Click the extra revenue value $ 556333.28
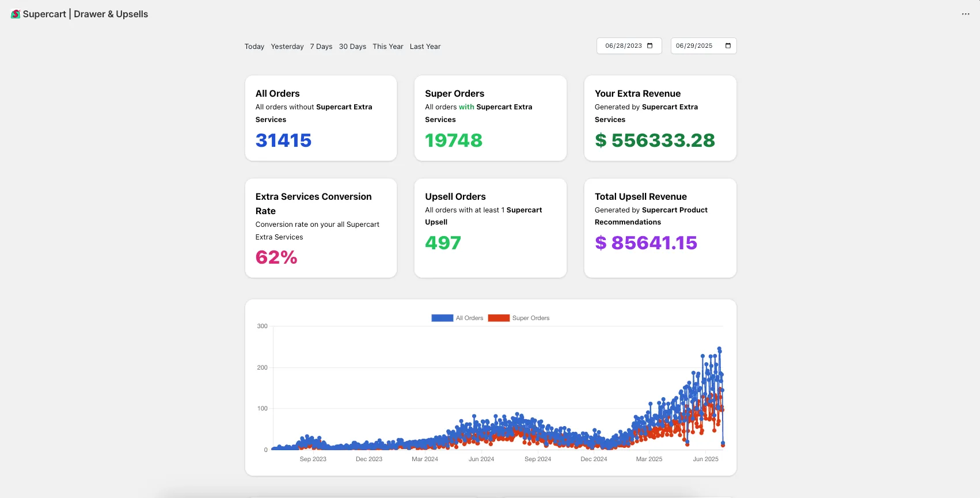The width and height of the screenshot is (980, 498). tap(655, 140)
